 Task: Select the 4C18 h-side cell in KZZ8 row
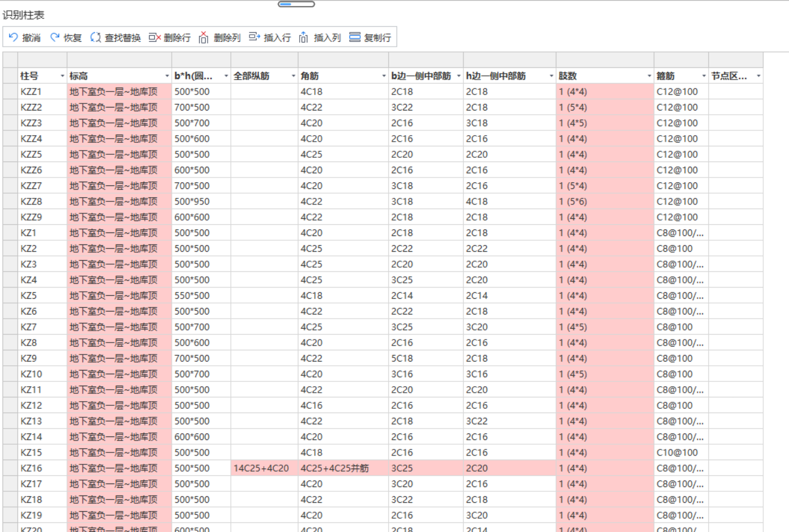(510, 201)
